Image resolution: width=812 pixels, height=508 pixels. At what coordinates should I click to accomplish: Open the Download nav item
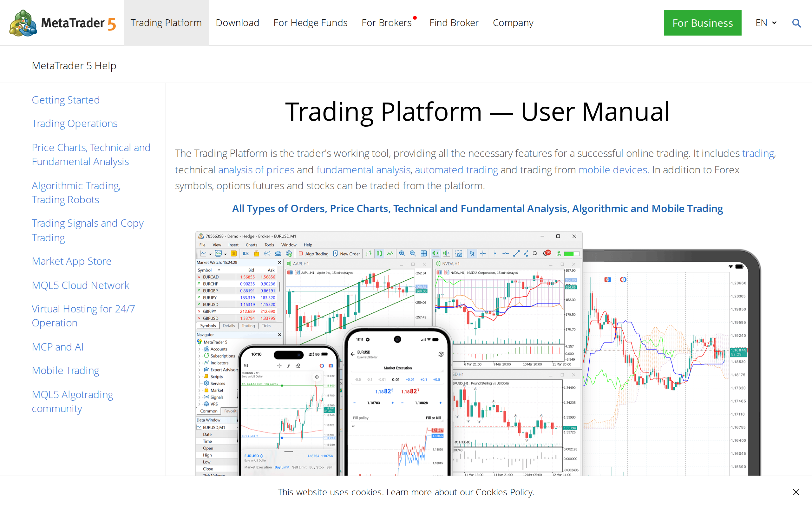[238, 23]
